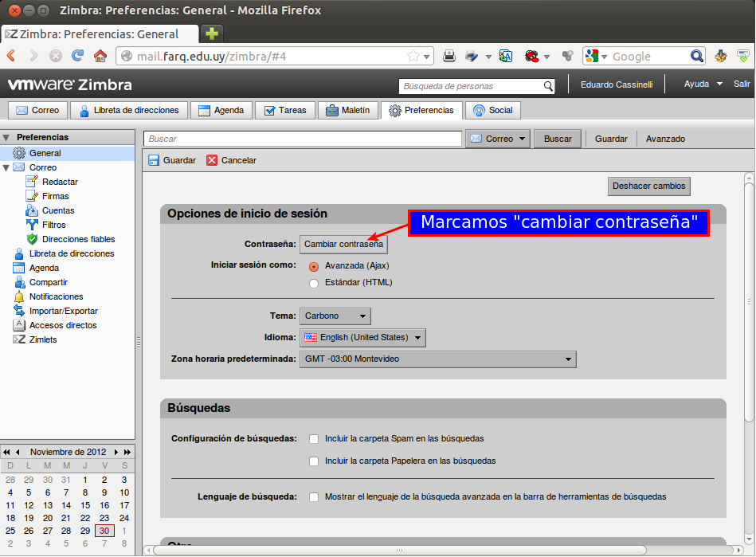
Task: Click the Búsqueda de personas field
Action: pyautogui.click(x=470, y=86)
